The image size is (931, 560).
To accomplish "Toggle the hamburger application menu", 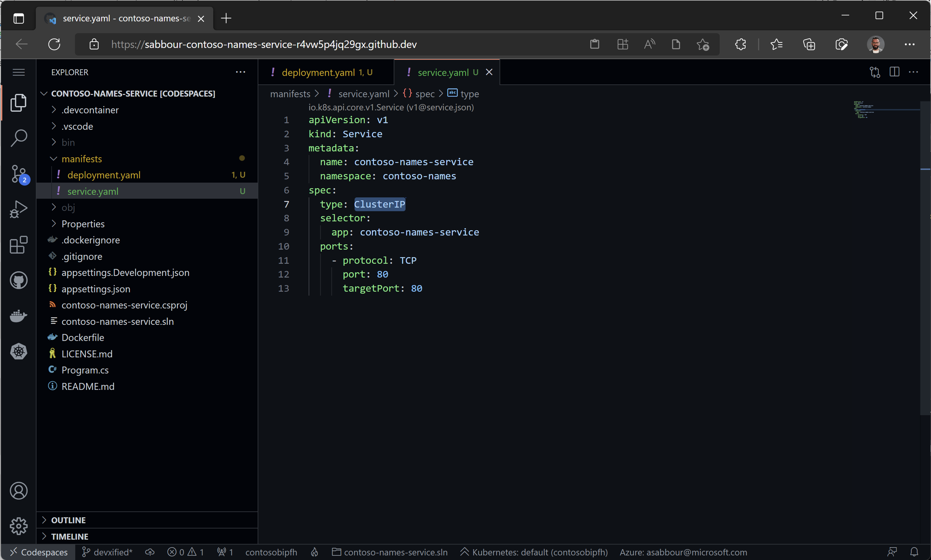I will coord(19,72).
